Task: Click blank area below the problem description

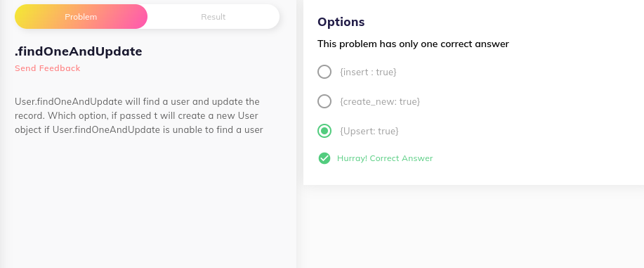Action: pos(148,198)
